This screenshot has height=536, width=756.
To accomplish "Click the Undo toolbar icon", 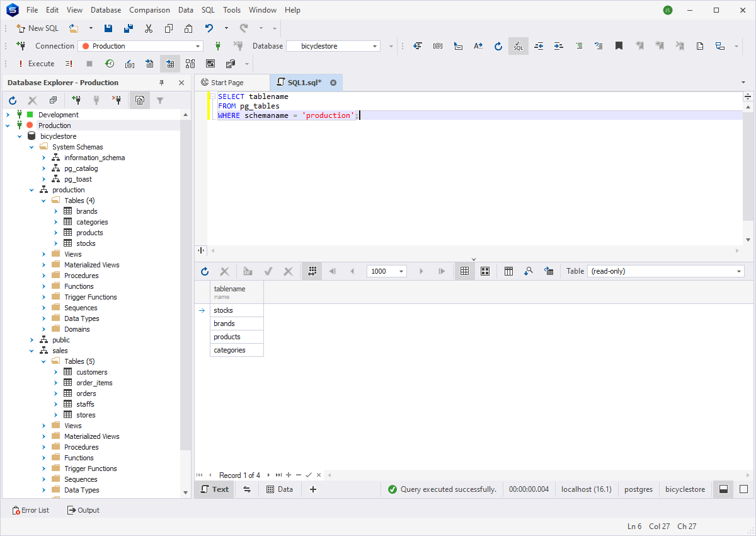I will (208, 28).
